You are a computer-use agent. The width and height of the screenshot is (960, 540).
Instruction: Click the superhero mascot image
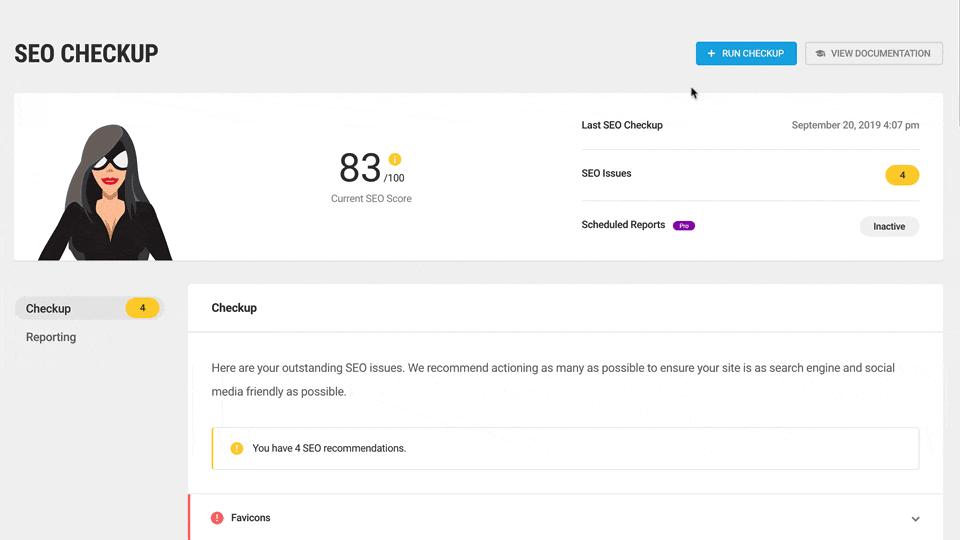(105, 193)
